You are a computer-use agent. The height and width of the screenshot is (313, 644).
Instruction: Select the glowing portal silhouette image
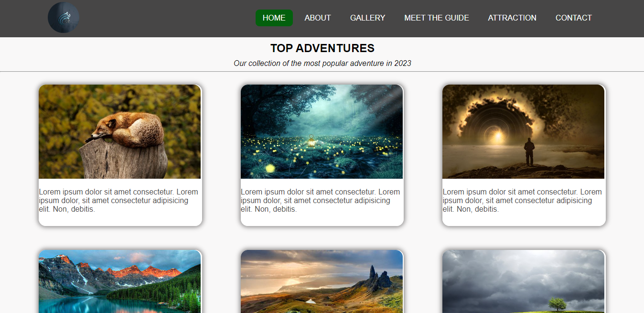click(x=523, y=132)
